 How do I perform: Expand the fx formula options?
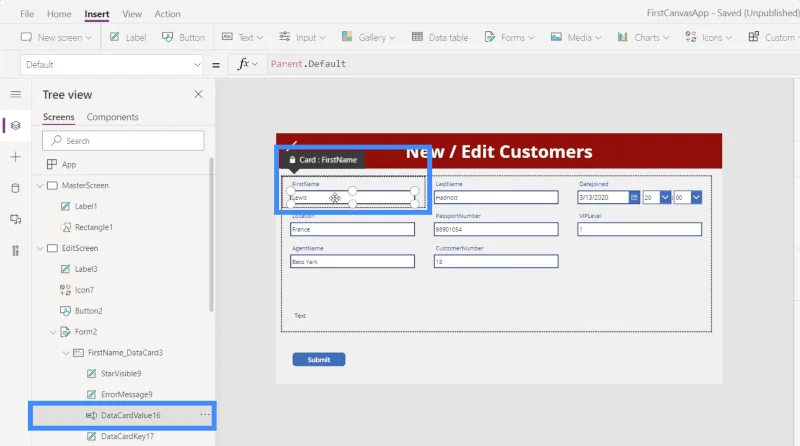(x=248, y=64)
